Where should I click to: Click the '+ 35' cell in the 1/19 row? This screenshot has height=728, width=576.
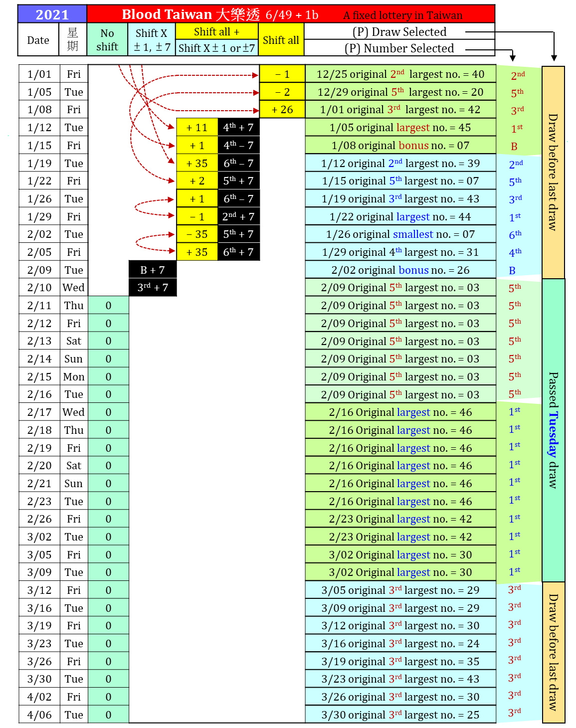click(x=197, y=163)
